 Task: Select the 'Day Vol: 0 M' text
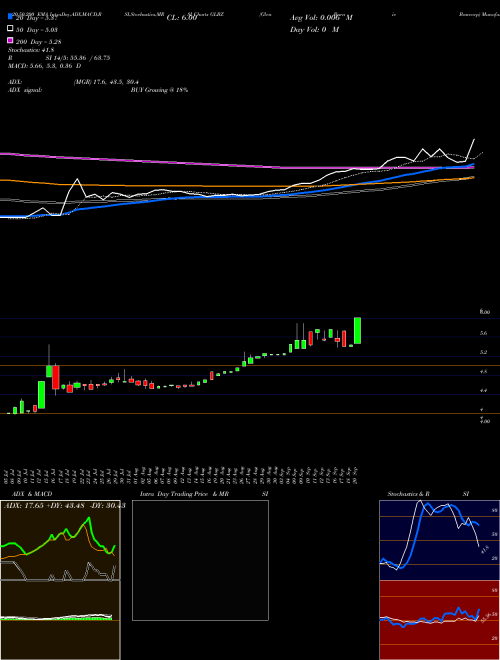[x=314, y=30]
